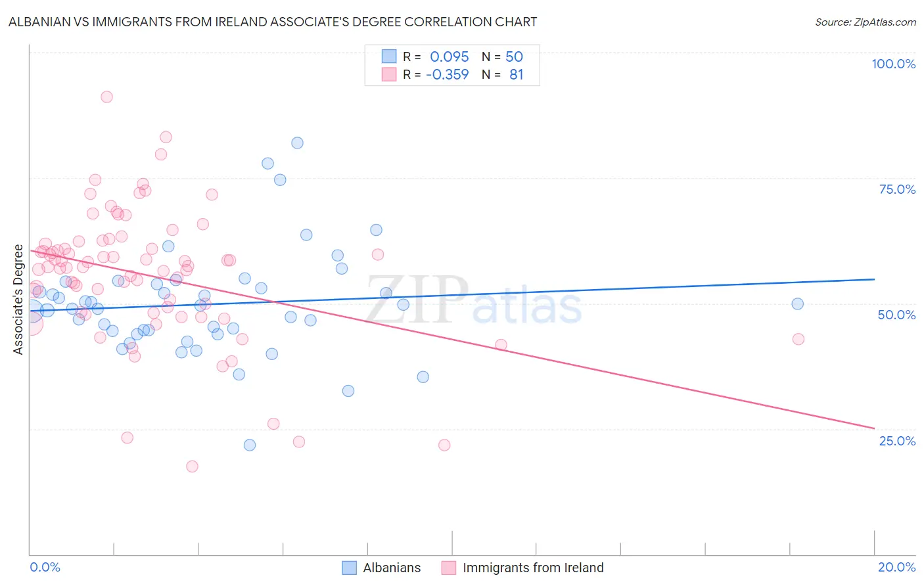
Task: Click the pink Immigrants from Ireland legend swatch
Action: 449,568
